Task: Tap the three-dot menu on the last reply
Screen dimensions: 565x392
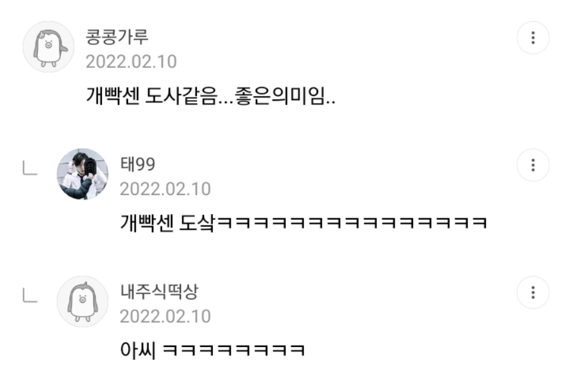Action: [x=533, y=293]
